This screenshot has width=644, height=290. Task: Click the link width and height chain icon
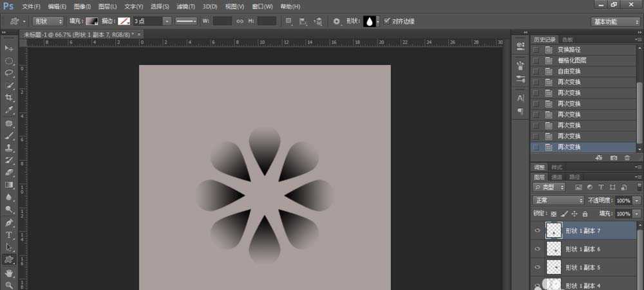click(x=240, y=21)
